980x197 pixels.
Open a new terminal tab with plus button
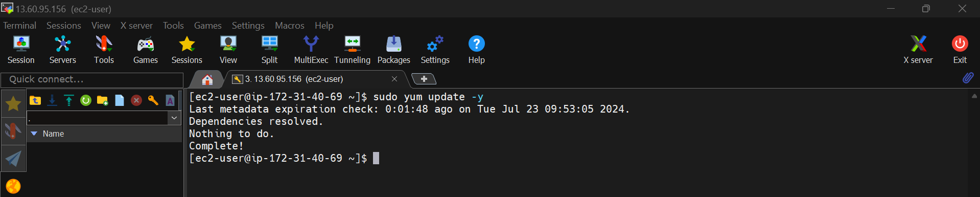click(424, 79)
